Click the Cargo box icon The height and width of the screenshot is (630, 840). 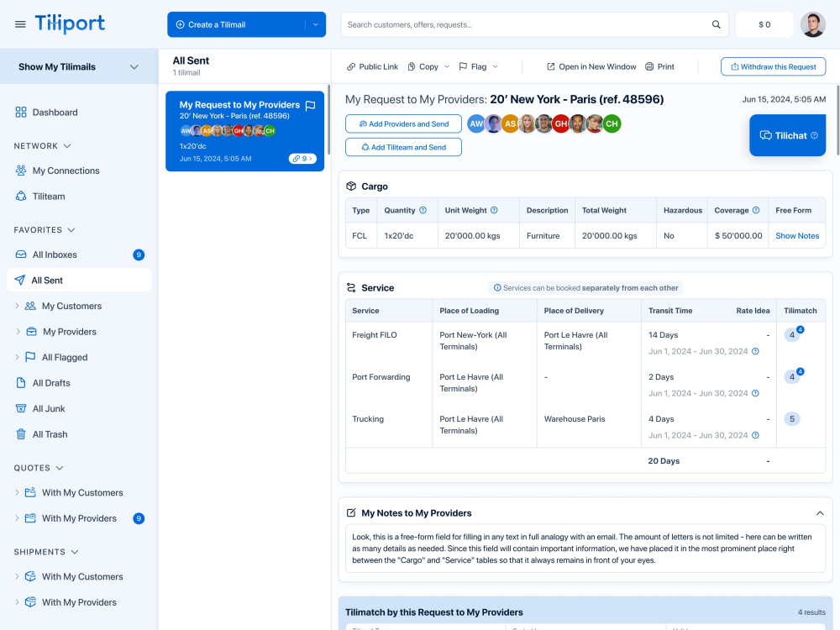click(x=351, y=186)
